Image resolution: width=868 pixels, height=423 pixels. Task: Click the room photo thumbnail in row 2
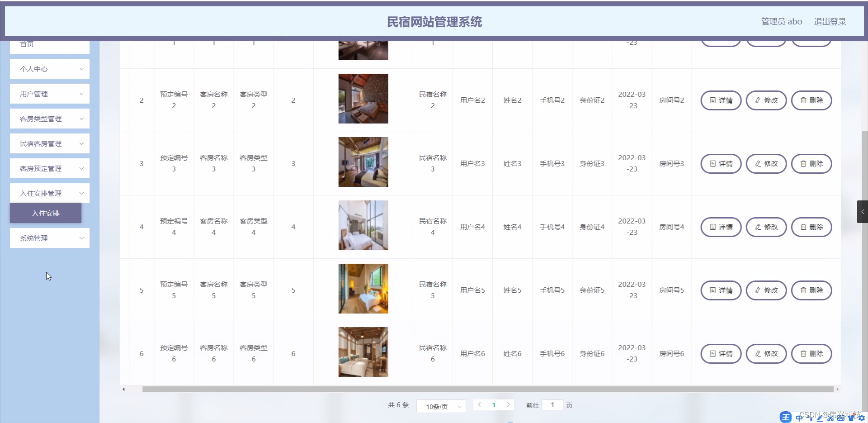[x=363, y=98]
